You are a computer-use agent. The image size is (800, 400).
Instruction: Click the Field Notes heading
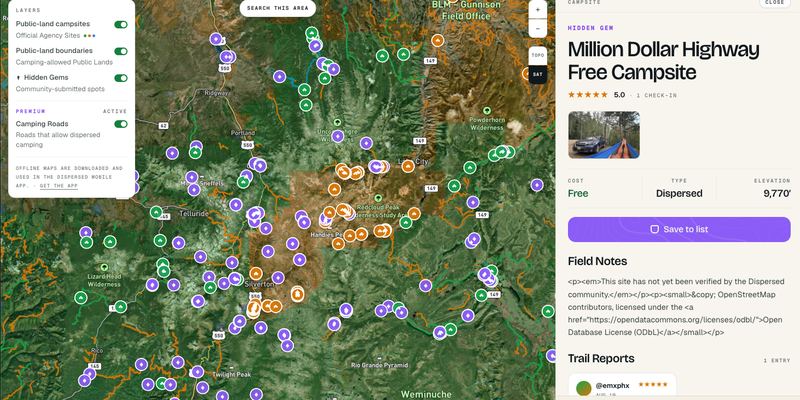597,261
